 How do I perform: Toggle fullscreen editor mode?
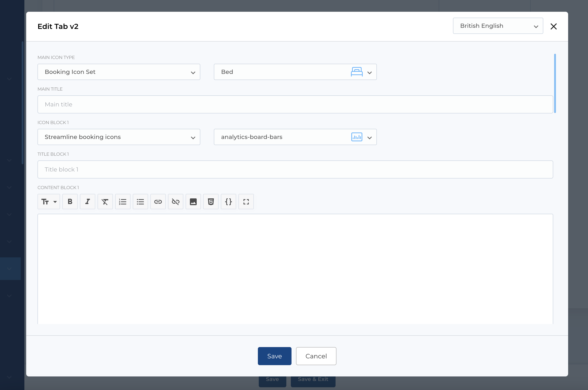pyautogui.click(x=246, y=202)
